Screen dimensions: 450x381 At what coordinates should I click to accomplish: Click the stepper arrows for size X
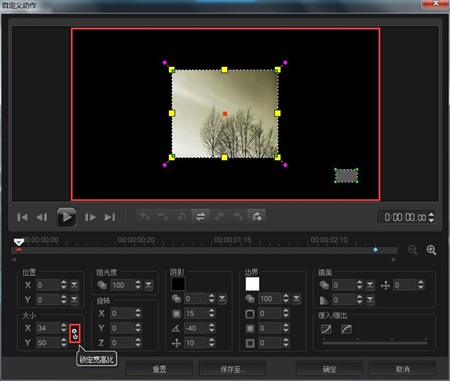coord(64,328)
